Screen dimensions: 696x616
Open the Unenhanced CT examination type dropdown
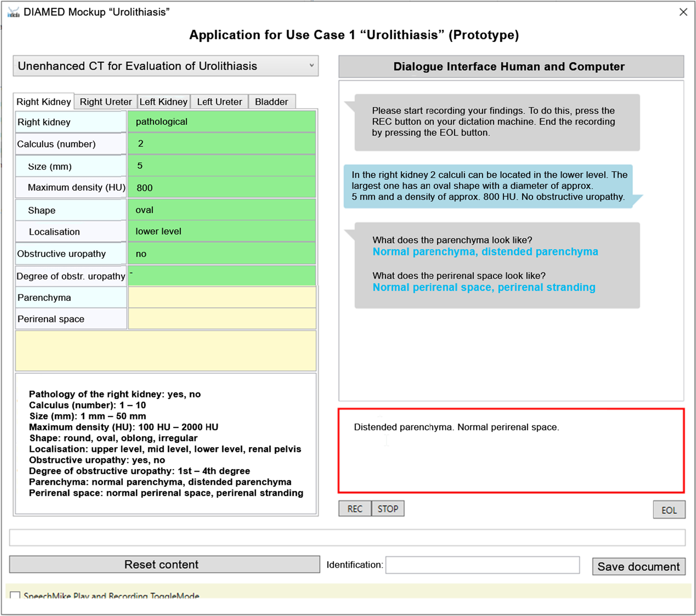point(166,66)
